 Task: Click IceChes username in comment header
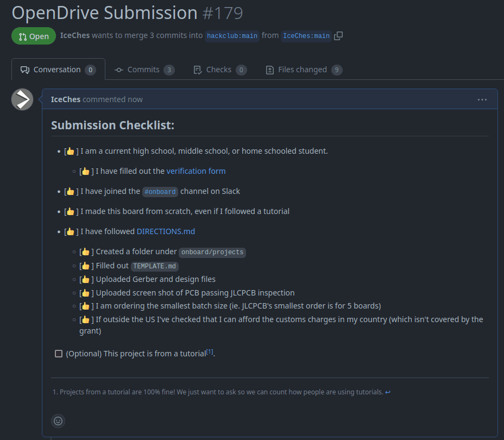pos(65,99)
